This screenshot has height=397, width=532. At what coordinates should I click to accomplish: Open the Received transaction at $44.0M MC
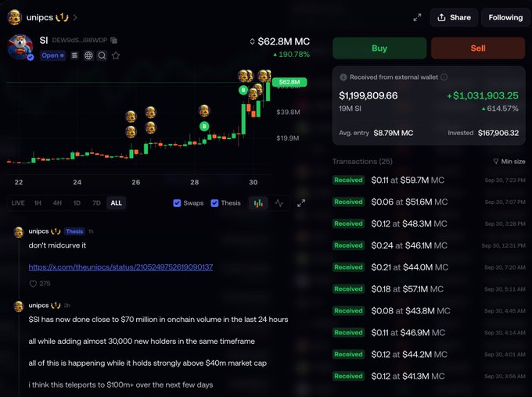[429, 267]
